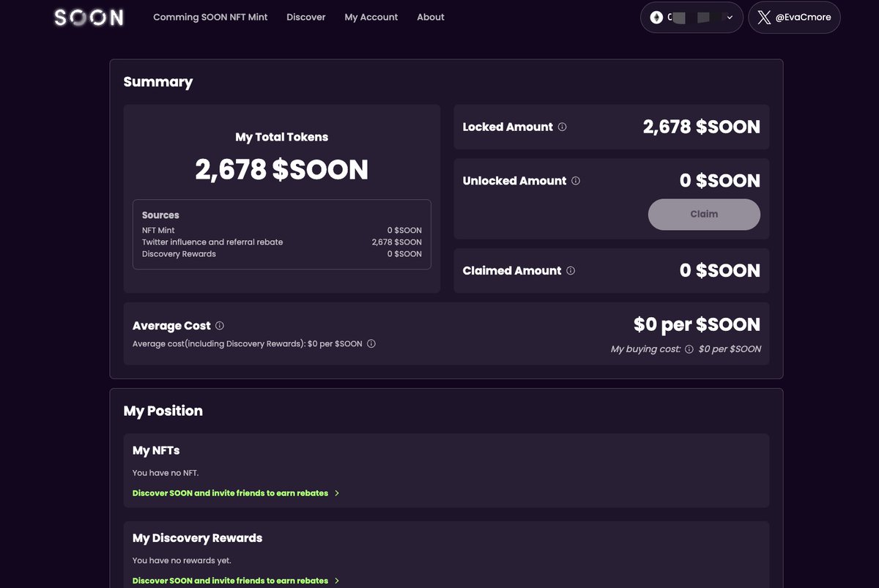Click the Ethereum icon in the wallet button

click(x=657, y=17)
